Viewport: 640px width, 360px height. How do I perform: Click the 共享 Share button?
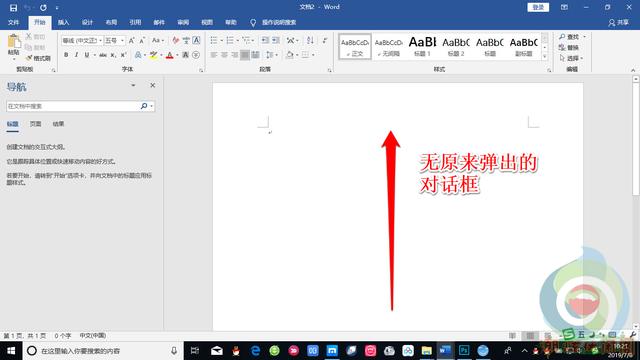[x=618, y=22]
